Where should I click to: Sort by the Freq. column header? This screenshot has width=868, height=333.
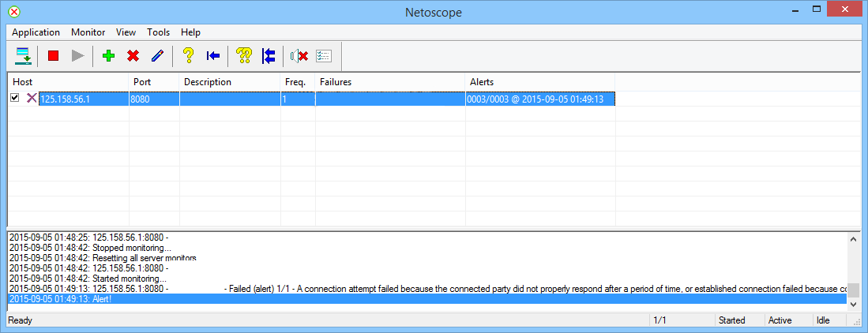tap(298, 82)
